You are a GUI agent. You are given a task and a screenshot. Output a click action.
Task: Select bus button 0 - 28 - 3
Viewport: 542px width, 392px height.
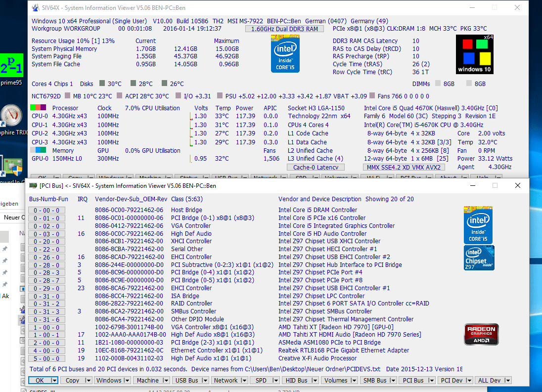[46, 273]
